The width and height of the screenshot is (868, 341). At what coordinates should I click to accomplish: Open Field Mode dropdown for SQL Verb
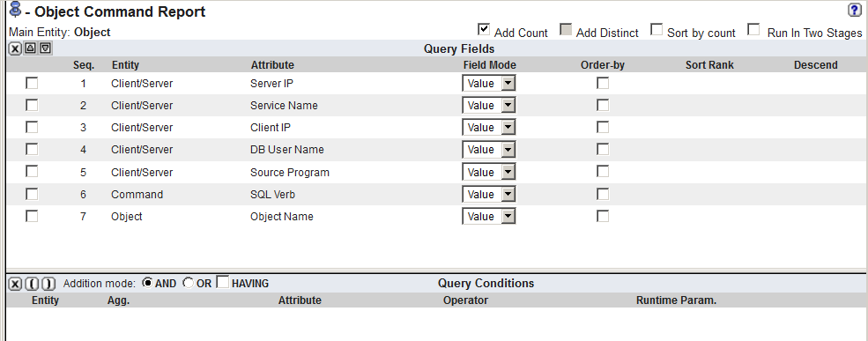point(489,195)
